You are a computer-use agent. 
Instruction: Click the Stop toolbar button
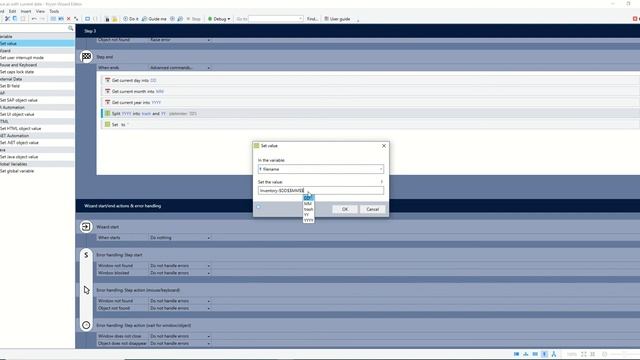pos(193,19)
